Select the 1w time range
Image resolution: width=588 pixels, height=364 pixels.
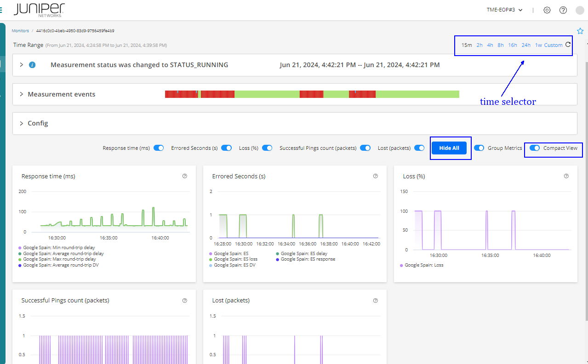538,45
